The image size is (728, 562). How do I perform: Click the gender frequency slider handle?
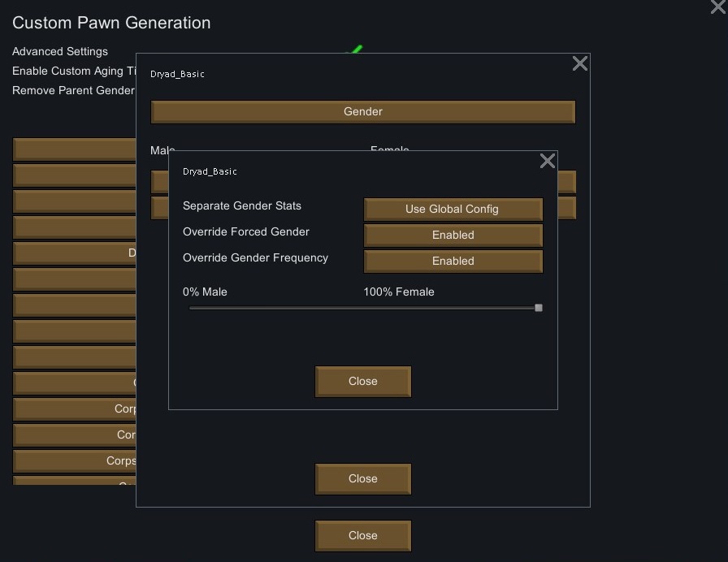tap(539, 308)
